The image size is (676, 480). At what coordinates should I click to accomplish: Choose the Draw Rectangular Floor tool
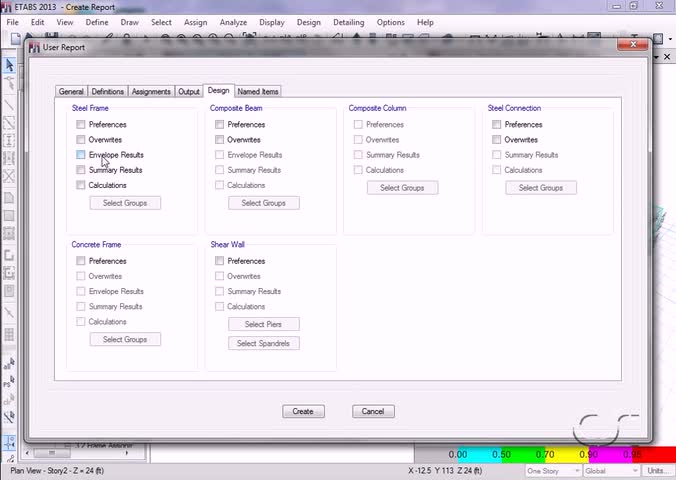pyautogui.click(x=9, y=216)
